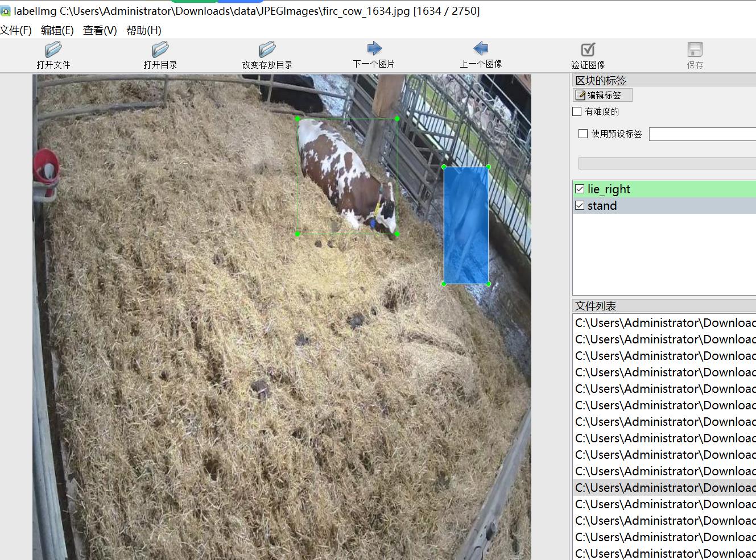Click the Open File (打开文件) toolbar icon

pos(53,49)
